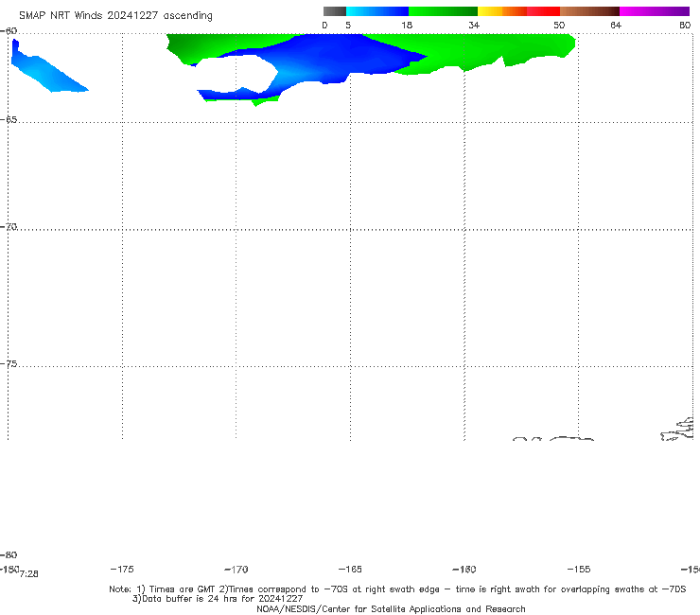This screenshot has height=615, width=700.
Task: Click the NOAA/NESDIS Center for Satellite Applications credit
Action: 391,608
